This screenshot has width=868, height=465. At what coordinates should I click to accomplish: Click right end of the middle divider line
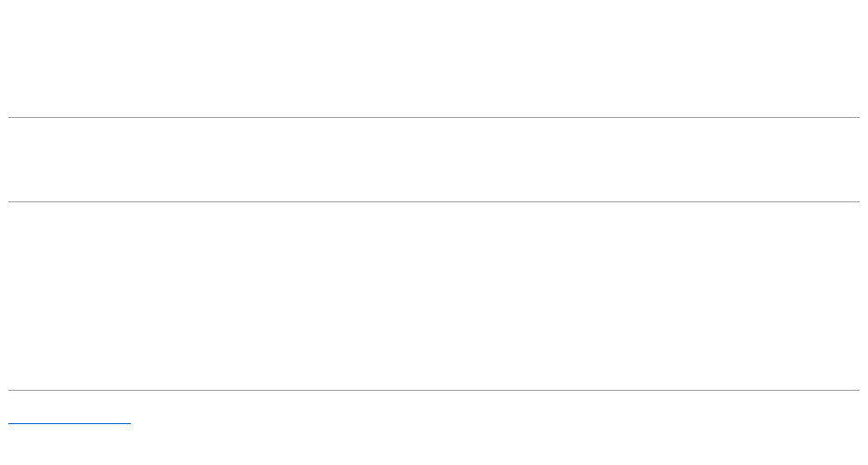[x=857, y=201]
